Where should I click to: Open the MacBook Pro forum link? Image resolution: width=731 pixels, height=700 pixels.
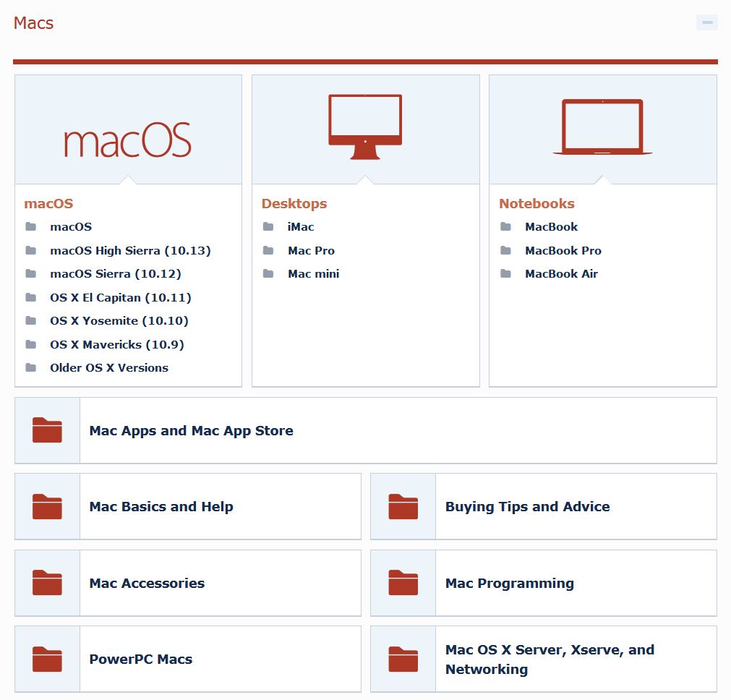point(563,250)
